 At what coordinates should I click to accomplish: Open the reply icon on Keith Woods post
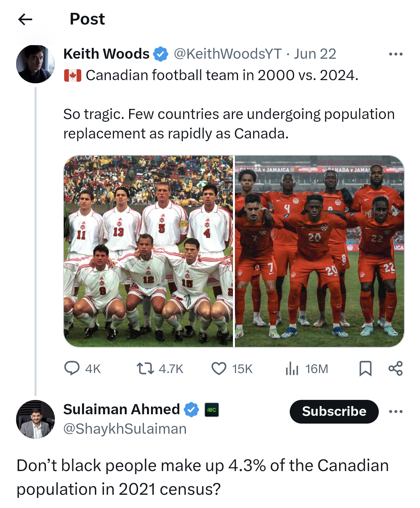(74, 369)
